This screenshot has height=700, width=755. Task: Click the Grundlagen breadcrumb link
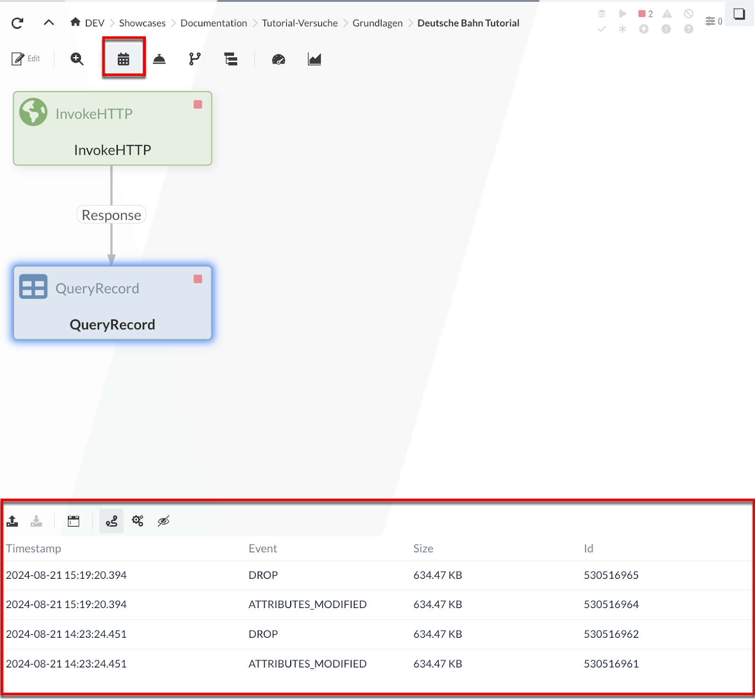[x=377, y=23]
